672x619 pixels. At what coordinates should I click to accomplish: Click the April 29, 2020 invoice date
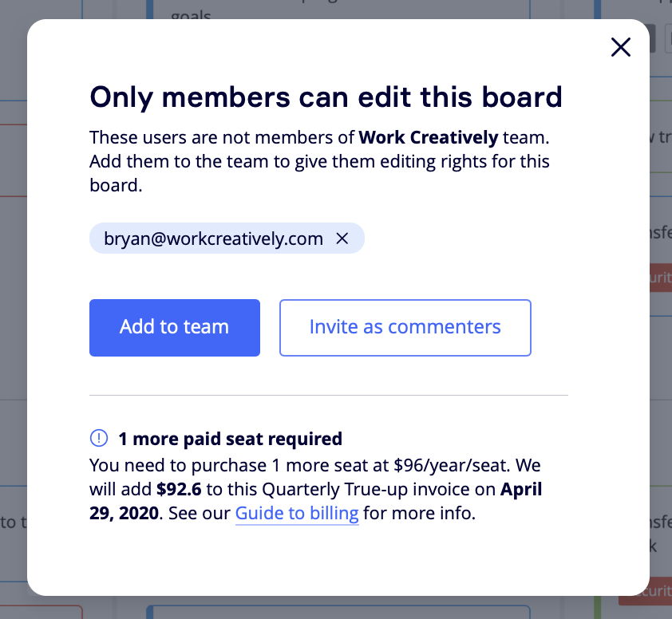pyautogui.click(x=523, y=488)
